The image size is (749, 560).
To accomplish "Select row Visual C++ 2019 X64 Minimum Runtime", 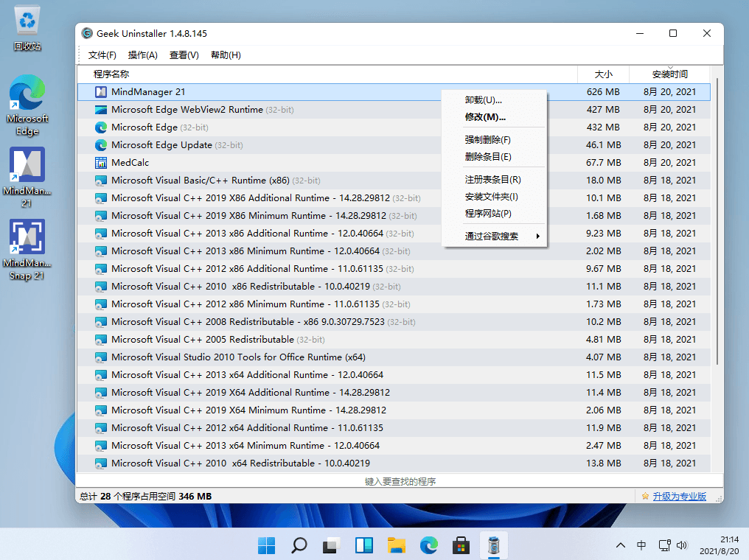I will [x=394, y=410].
